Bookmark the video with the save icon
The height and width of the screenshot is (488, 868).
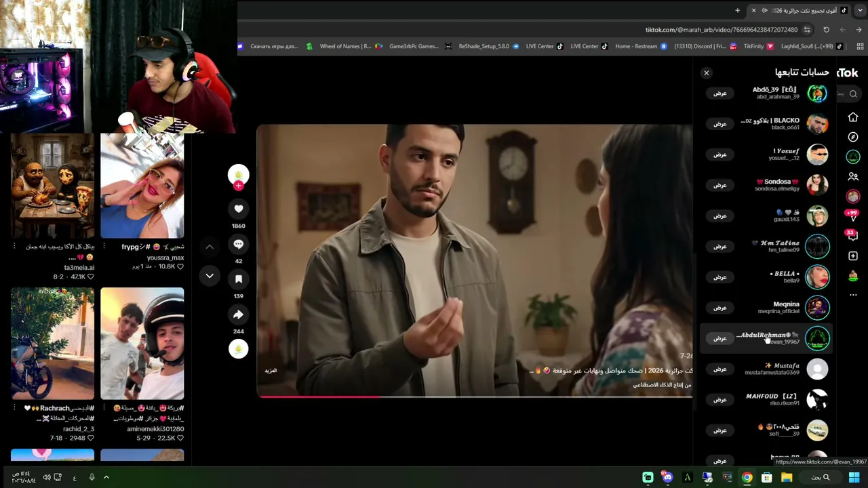coord(239,279)
